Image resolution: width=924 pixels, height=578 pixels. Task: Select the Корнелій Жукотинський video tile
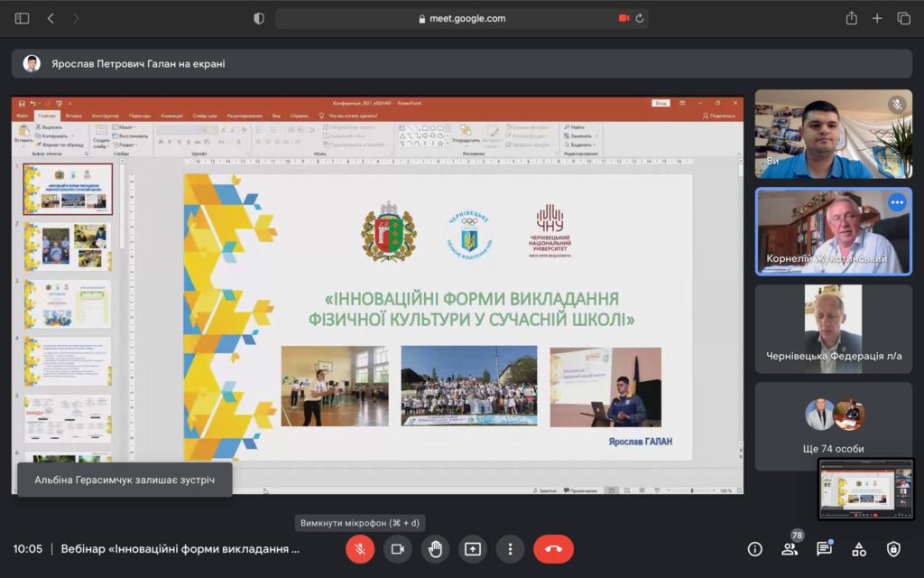coord(833,231)
